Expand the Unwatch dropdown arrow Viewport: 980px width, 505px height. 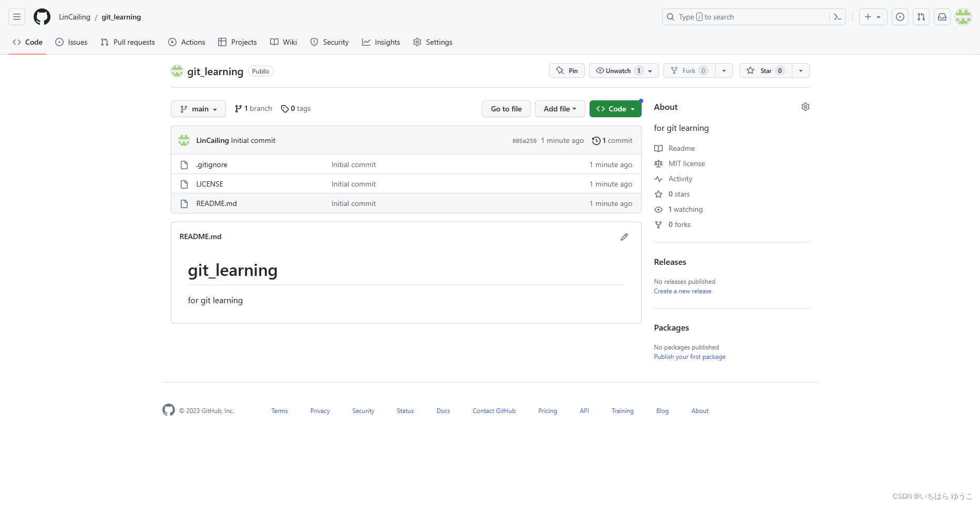(651, 70)
